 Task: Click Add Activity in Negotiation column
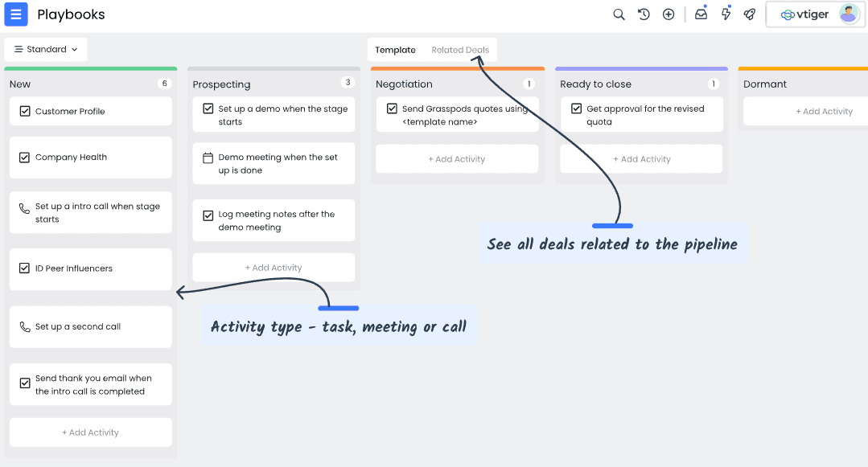point(457,159)
